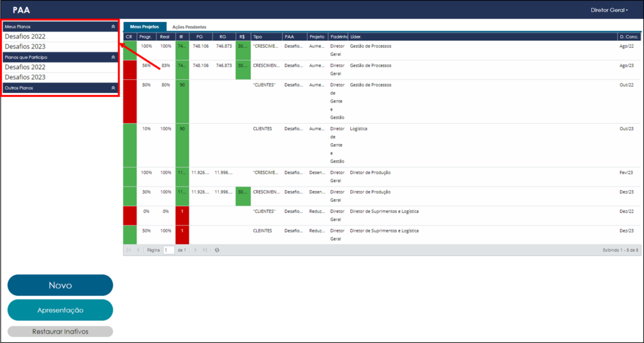Viewport: 644px width, 343px height.
Task: Click the page number input field
Action: pyautogui.click(x=169, y=250)
